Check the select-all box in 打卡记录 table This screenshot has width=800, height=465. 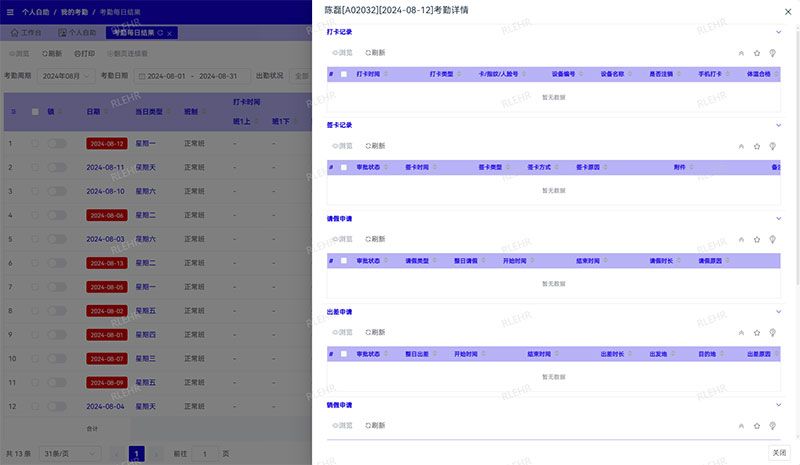[344, 75]
